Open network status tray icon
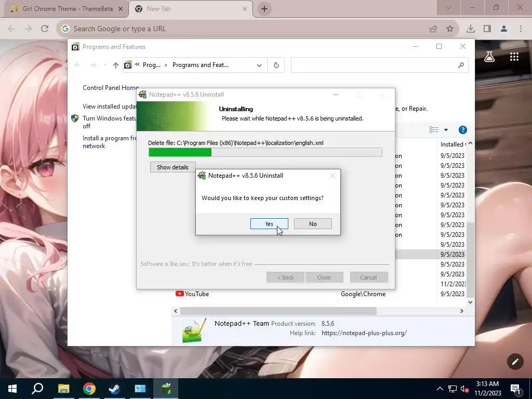 tap(453, 389)
